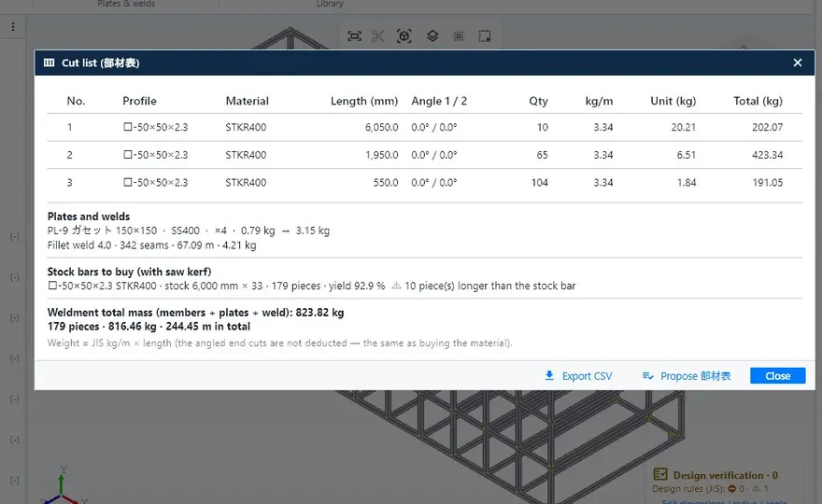822x504 pixels.
Task: Click the Weight = JIS kg/m footnote
Action: [279, 343]
